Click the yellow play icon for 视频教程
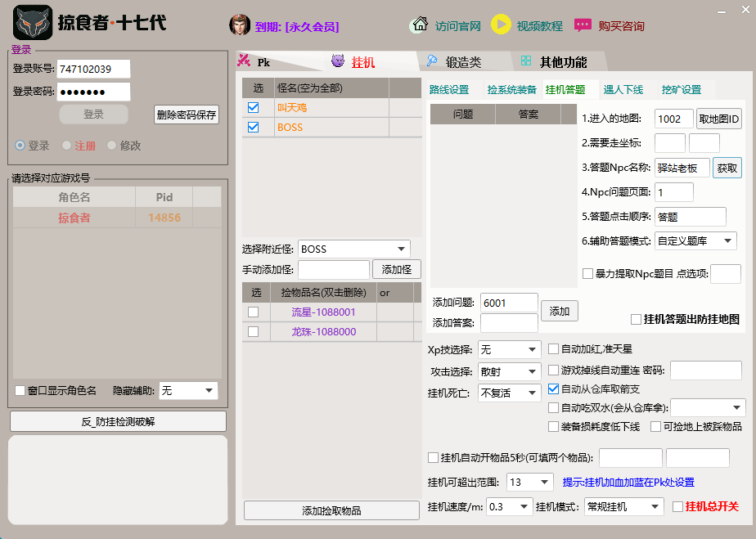The image size is (756, 539). tap(502, 25)
